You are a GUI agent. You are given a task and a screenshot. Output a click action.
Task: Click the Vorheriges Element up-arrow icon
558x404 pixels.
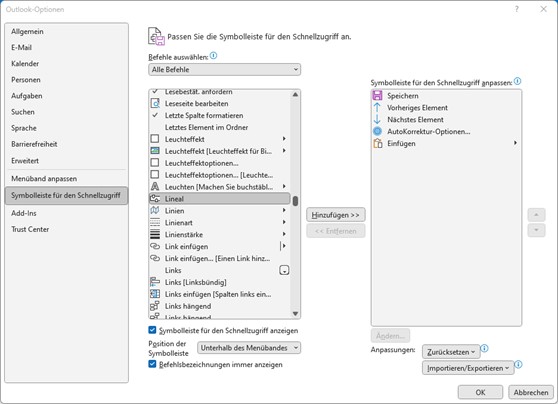pyautogui.click(x=377, y=107)
